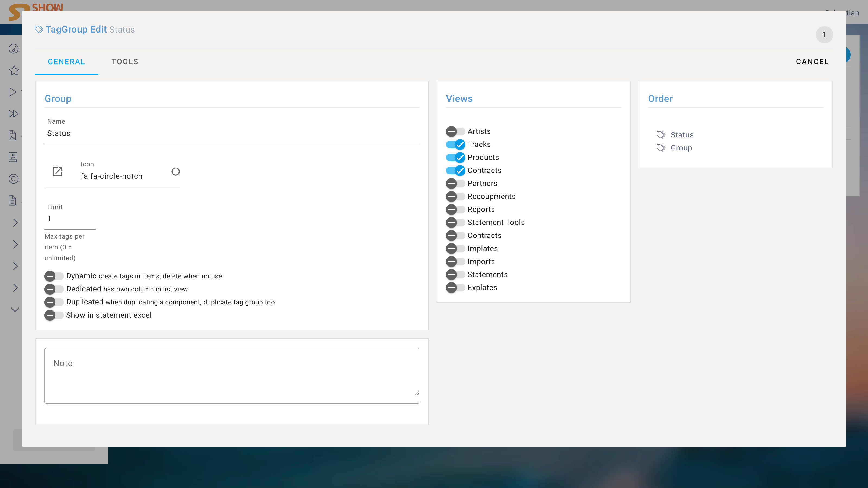
Task: Select the GENERAL tab
Action: click(66, 62)
